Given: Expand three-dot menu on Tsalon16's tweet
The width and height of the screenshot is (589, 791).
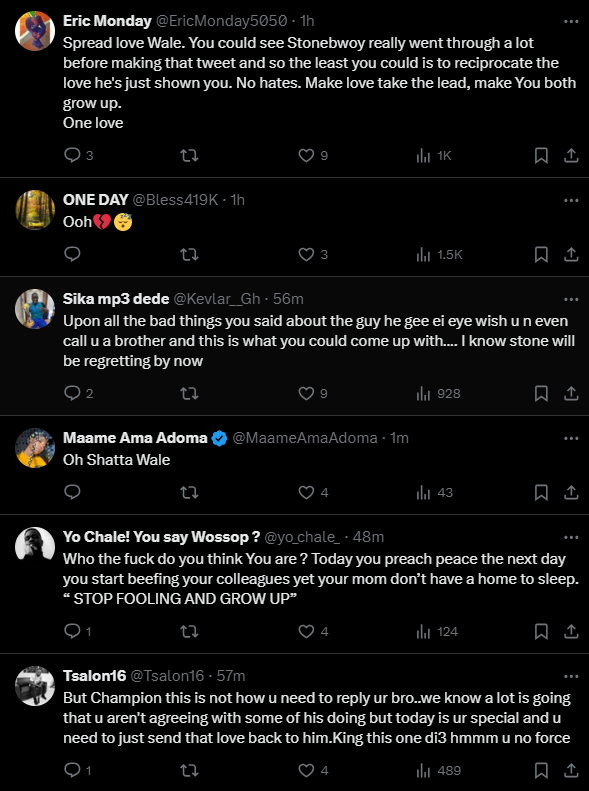Looking at the screenshot, I should coord(571,676).
